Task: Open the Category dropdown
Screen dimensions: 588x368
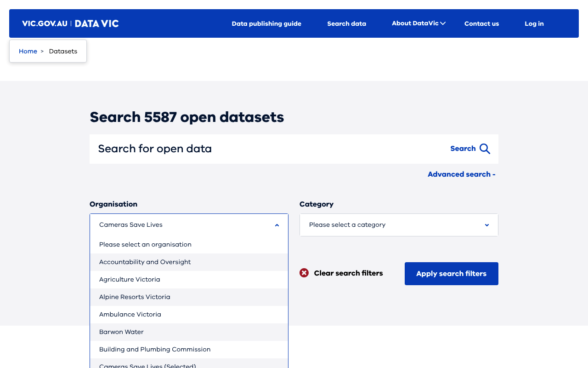Action: click(x=399, y=225)
